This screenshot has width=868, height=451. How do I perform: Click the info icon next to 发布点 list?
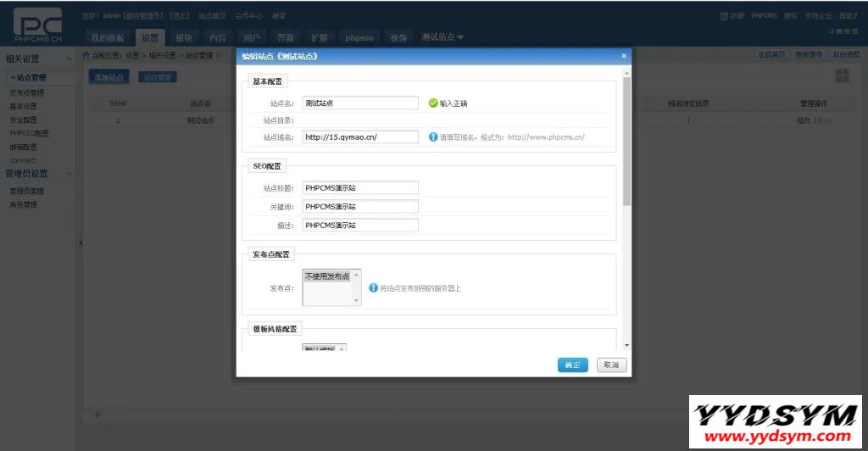coord(373,288)
